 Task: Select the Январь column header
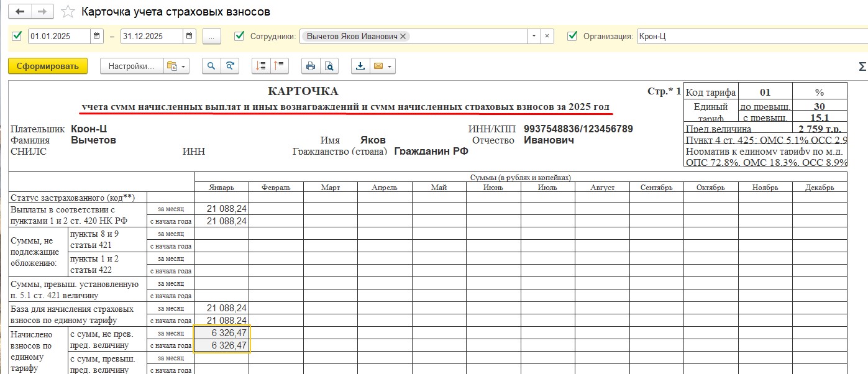(x=222, y=187)
